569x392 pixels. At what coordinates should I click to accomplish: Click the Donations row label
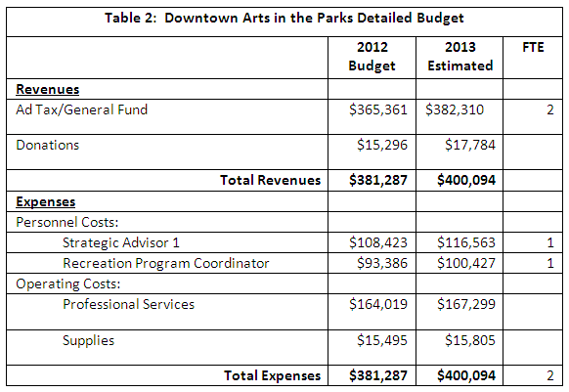pos(48,145)
